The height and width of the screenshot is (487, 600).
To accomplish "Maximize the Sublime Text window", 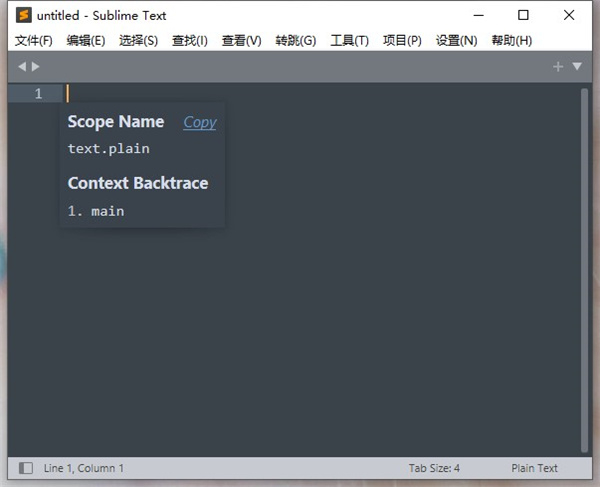I will pyautogui.click(x=523, y=15).
